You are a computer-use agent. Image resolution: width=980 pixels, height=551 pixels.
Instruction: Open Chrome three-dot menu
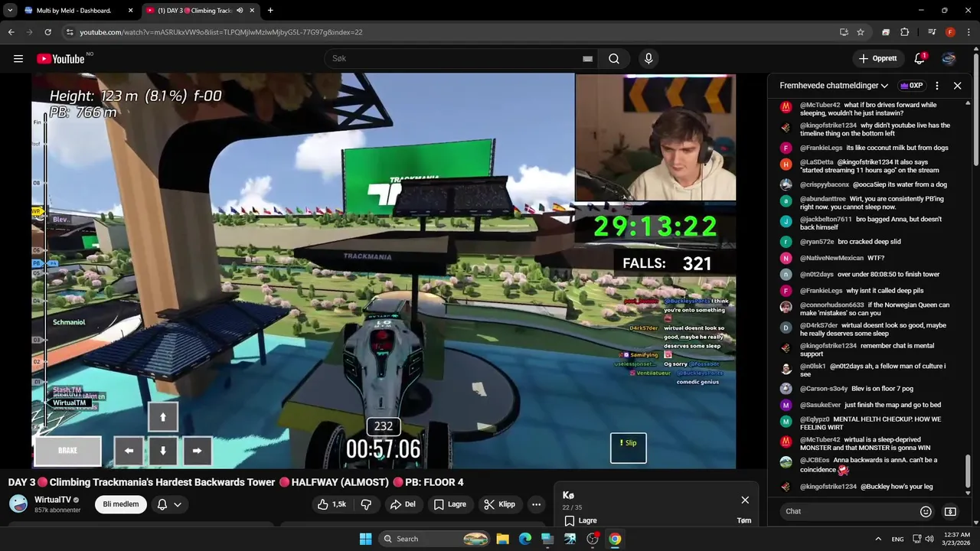[x=968, y=32]
